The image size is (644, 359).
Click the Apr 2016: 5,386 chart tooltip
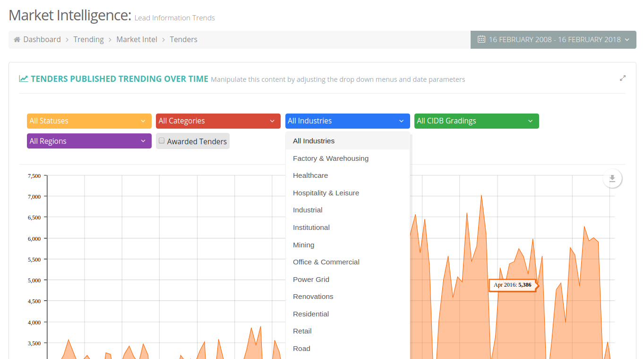click(x=513, y=285)
